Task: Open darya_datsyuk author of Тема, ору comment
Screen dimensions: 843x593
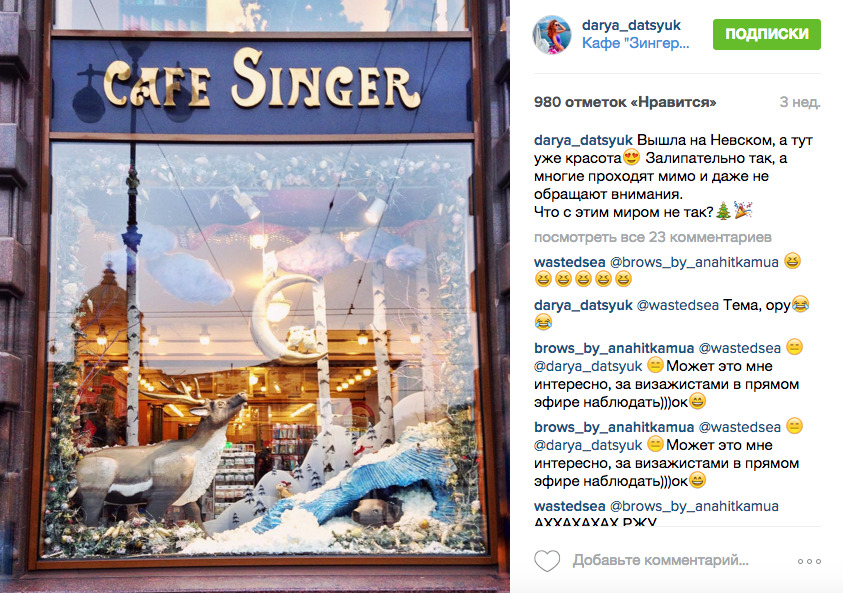Action: pos(583,305)
